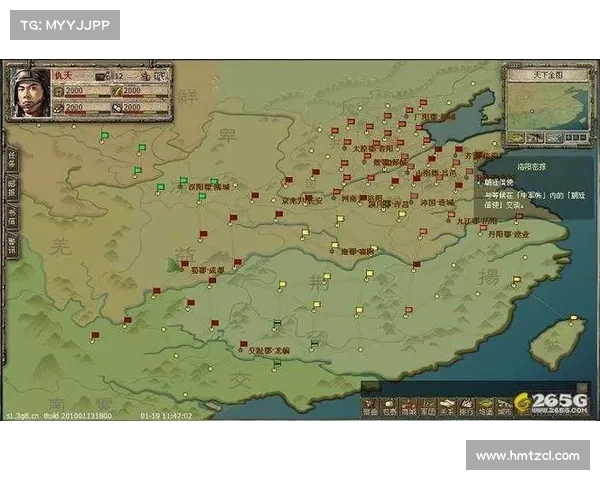600x480 pixels.
Task: Click the three-square button group under the minimap
Action: click(576, 137)
